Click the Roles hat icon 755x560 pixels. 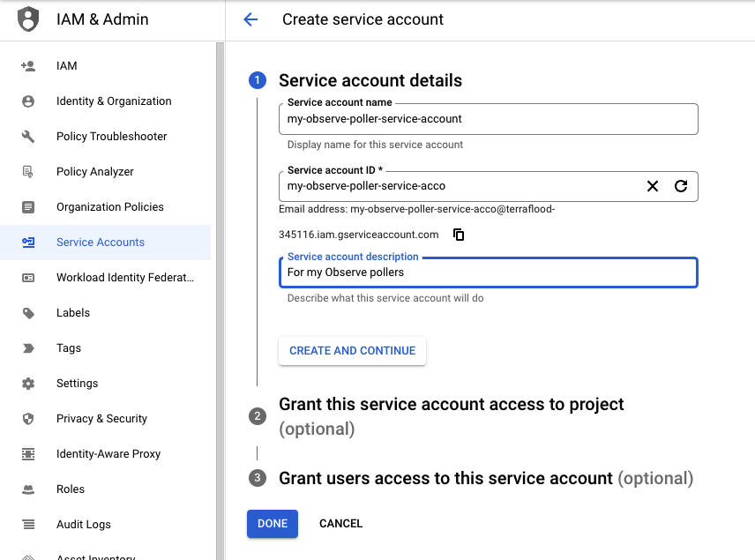click(x=28, y=489)
